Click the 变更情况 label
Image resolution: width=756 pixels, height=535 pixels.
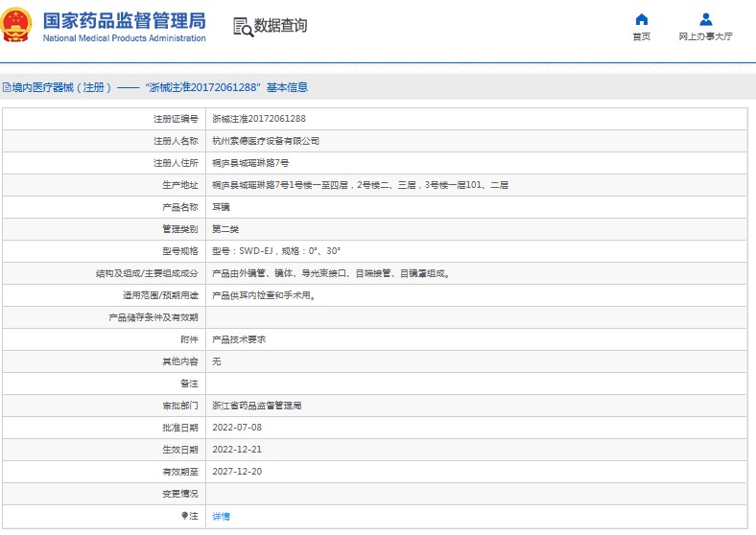(x=180, y=494)
